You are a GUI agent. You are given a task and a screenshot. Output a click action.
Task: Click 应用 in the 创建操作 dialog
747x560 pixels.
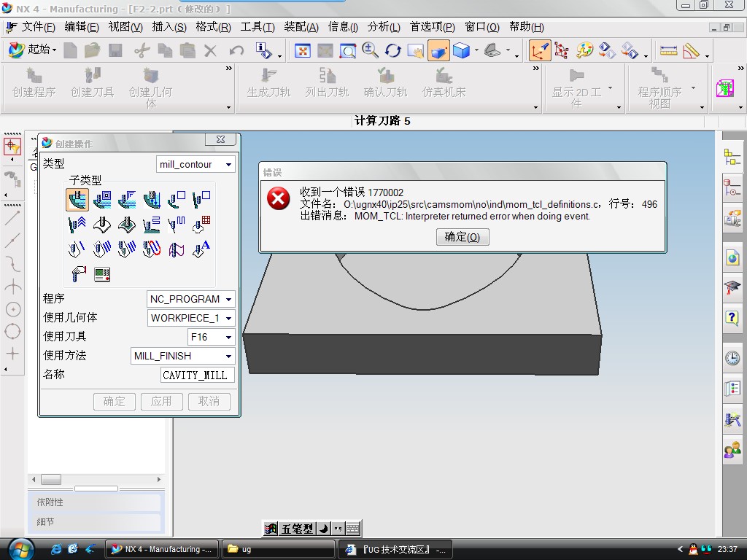[161, 402]
